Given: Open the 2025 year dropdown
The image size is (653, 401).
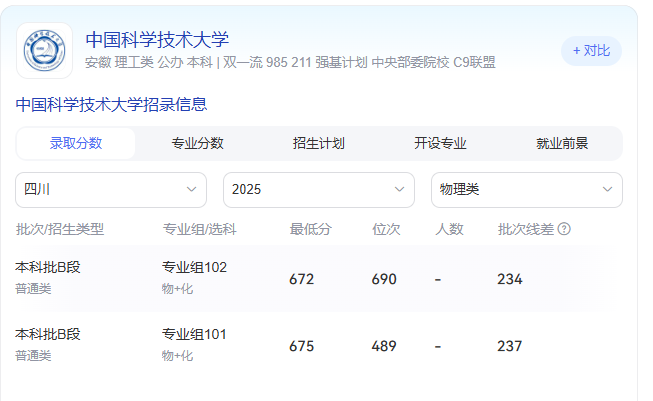Looking at the screenshot, I should click(318, 189).
